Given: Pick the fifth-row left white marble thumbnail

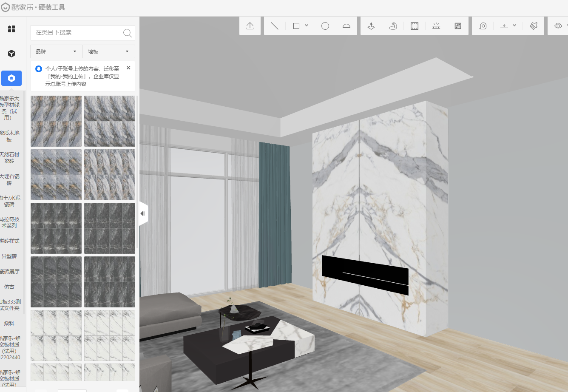Looking at the screenshot, I should [56, 335].
